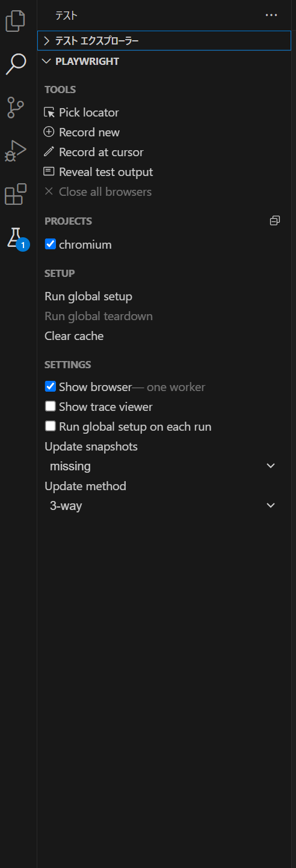Open the Source Control icon

pos(16,107)
